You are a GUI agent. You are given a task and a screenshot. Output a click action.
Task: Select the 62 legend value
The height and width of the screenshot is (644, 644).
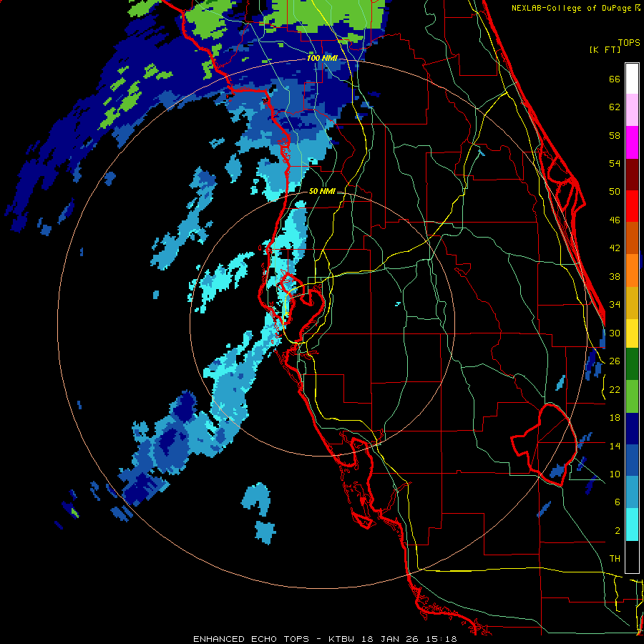(615, 107)
